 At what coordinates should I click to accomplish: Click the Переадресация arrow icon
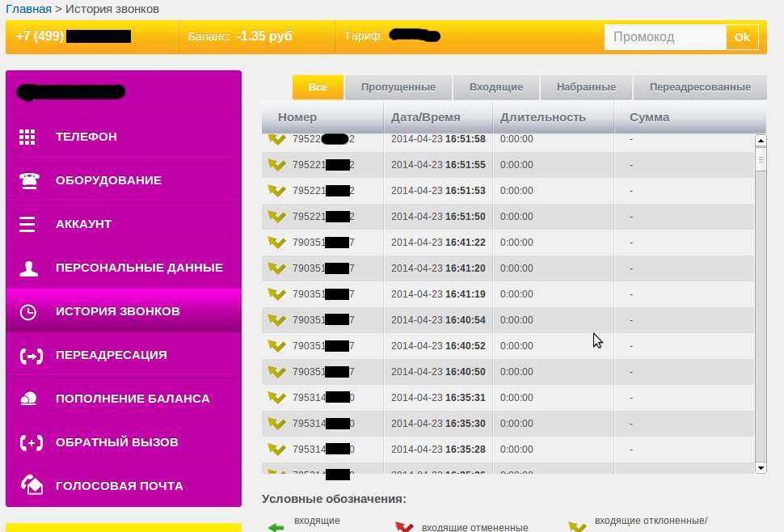click(29, 356)
